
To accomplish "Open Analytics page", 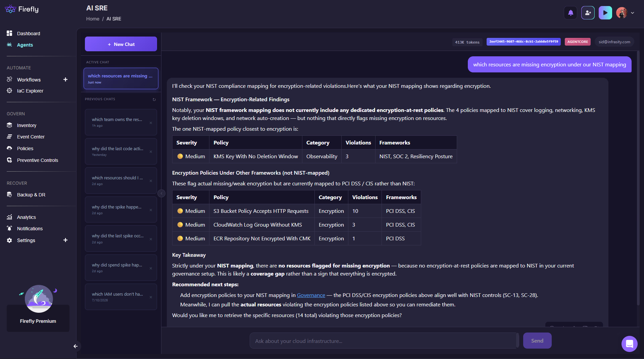I will (26, 217).
